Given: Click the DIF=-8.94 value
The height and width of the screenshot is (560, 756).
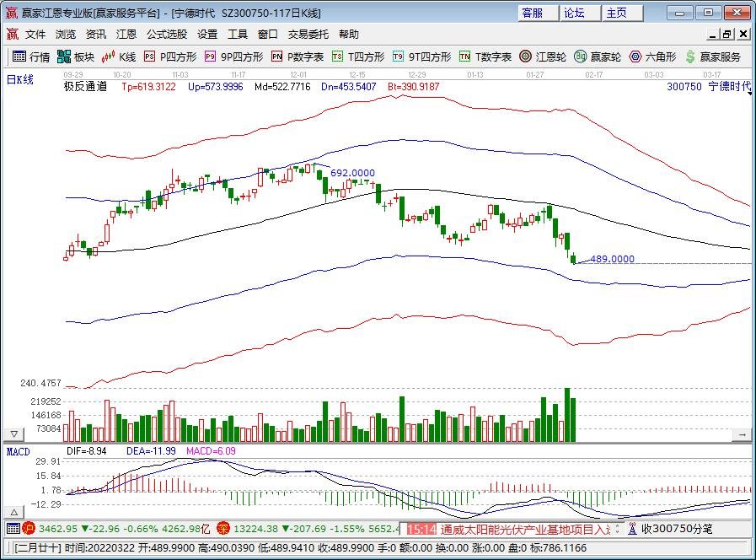Looking at the screenshot, I should (x=86, y=451).
